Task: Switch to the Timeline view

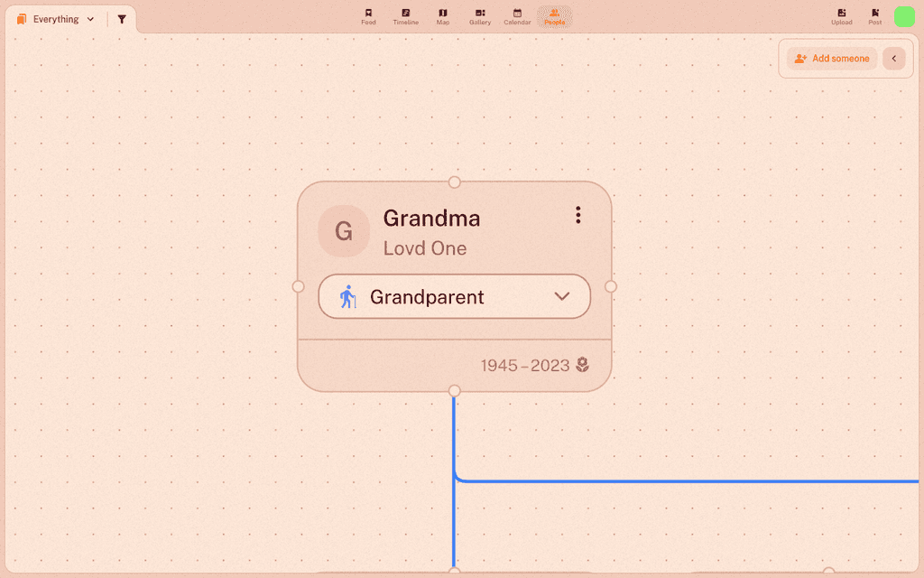Action: point(405,17)
